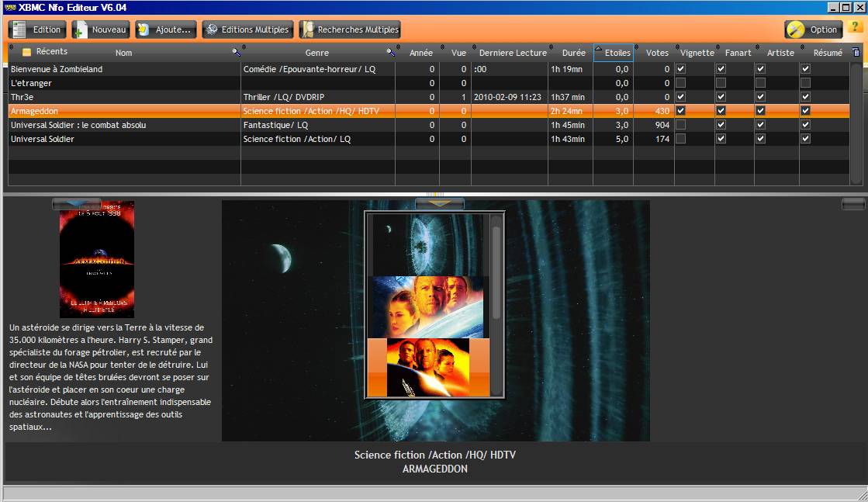This screenshot has width=868, height=502.
Task: Open Editions Multiples
Action: point(247,29)
